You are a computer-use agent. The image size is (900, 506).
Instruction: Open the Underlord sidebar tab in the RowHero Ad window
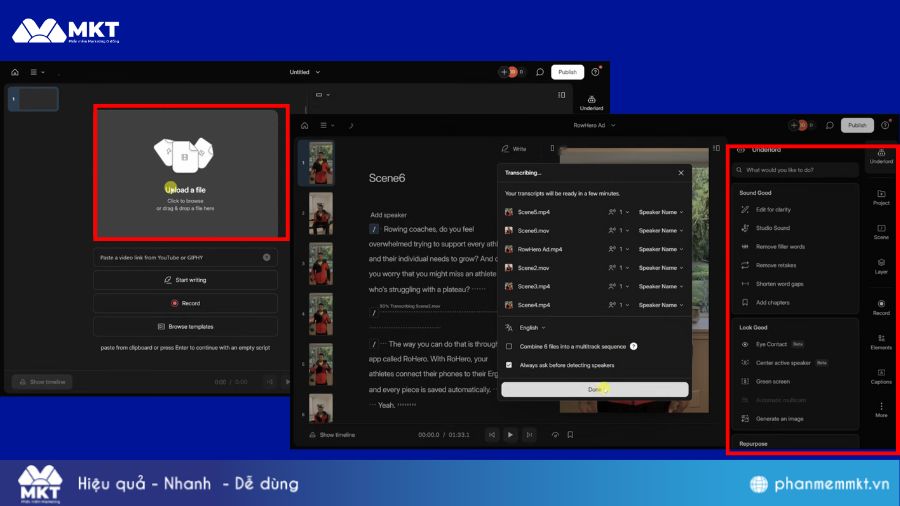tap(881, 156)
